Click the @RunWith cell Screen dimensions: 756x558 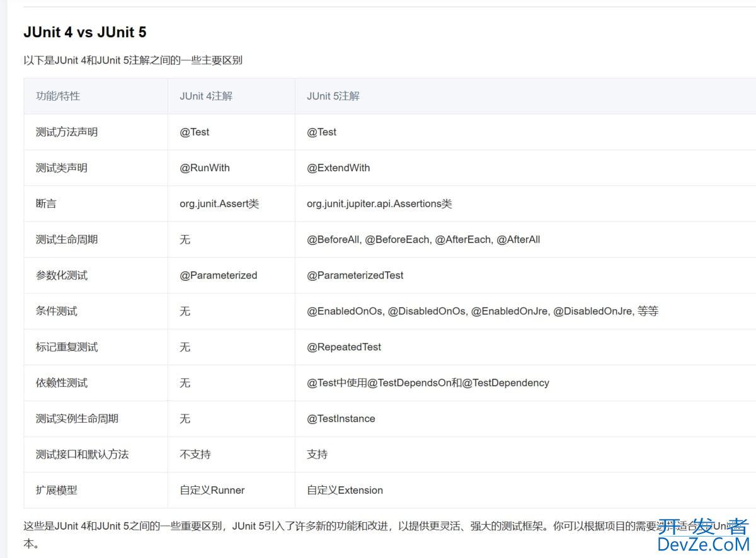pyautogui.click(x=205, y=168)
